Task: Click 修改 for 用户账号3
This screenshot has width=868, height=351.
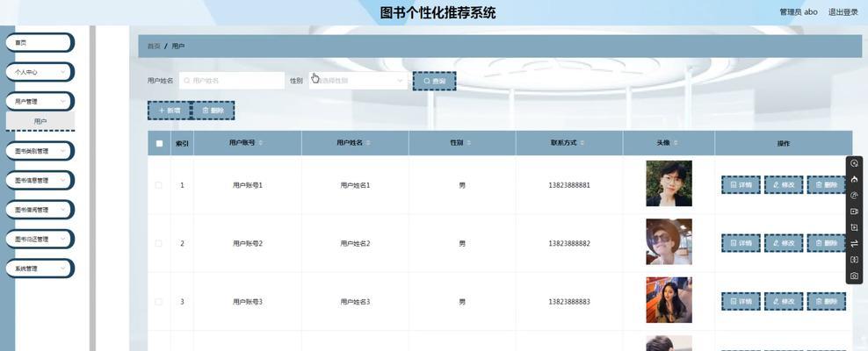Action: (x=784, y=302)
